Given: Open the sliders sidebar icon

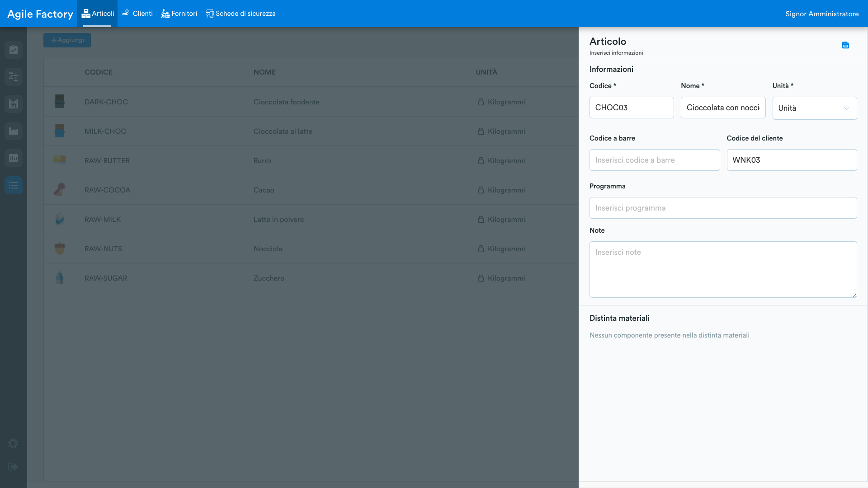Looking at the screenshot, I should click(x=14, y=77).
